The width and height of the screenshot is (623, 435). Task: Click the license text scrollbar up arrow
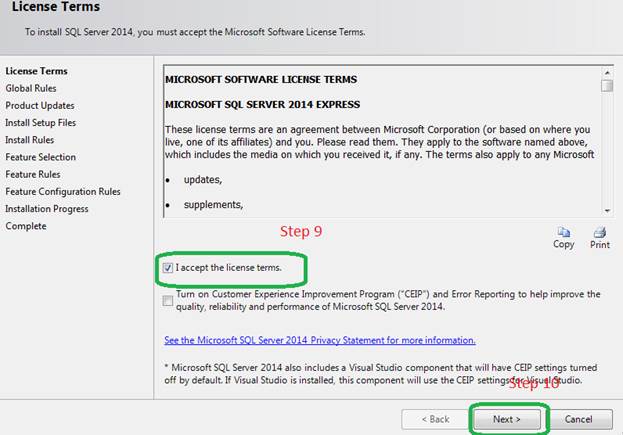coord(607,73)
